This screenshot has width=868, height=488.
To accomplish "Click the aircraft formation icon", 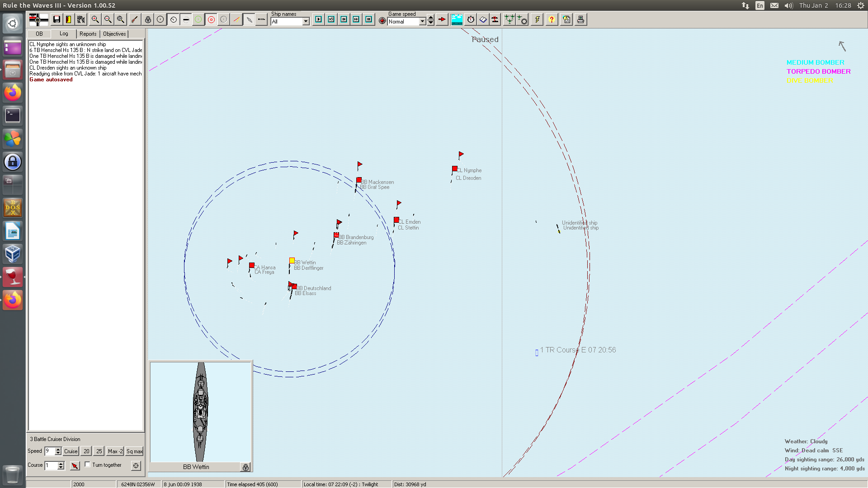I will (x=509, y=19).
